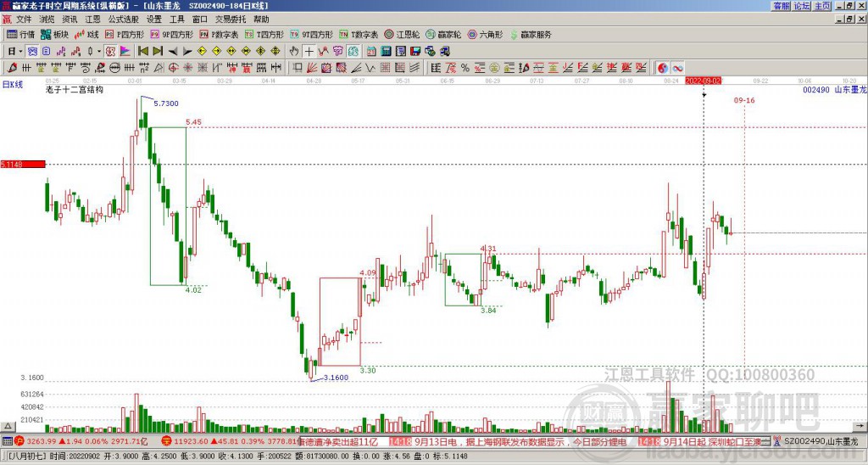Open the 交易委托 menu
Image resolution: width=868 pixels, height=465 pixels.
(231, 20)
